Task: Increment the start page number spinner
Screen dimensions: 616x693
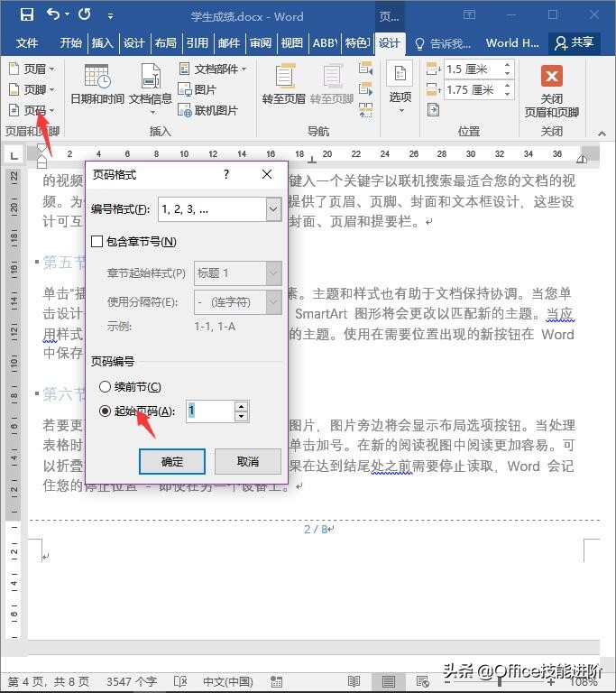Action: point(242,407)
